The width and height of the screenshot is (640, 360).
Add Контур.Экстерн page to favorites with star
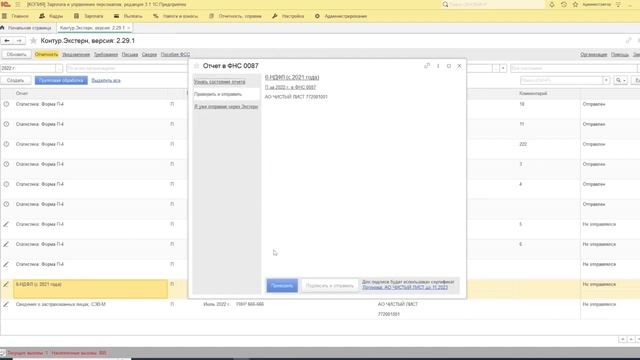pos(33,41)
